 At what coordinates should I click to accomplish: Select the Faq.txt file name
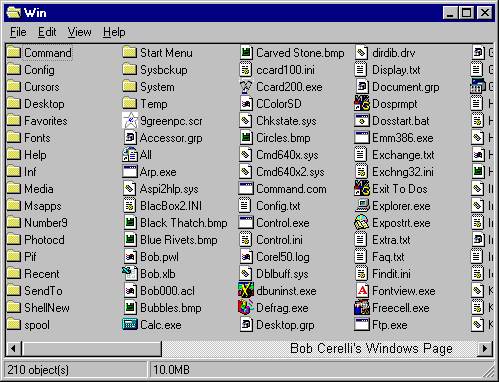pos(388,257)
